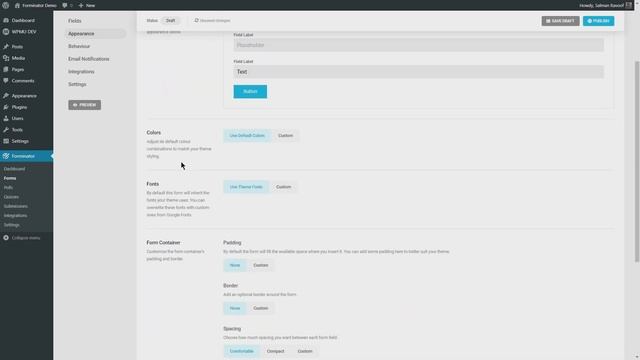Viewport: 640px width, 360px height.
Task: Click the Placeholder preview input field
Action: tap(418, 45)
